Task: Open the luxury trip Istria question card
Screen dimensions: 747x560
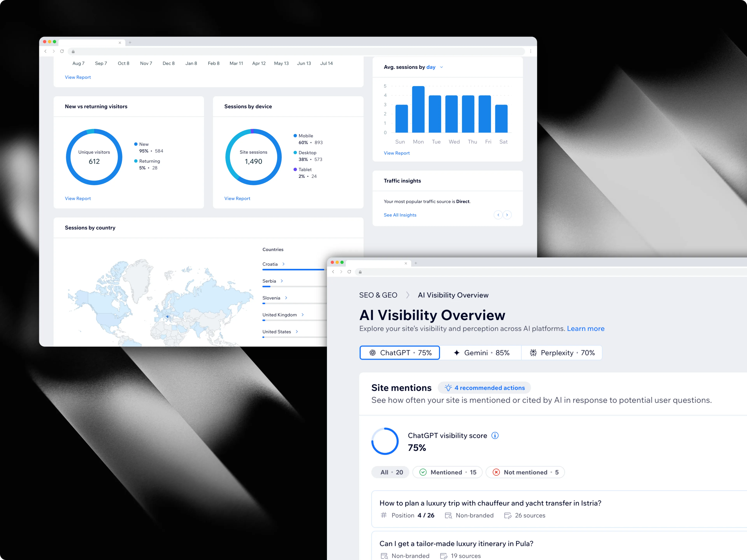Action: tap(559, 509)
